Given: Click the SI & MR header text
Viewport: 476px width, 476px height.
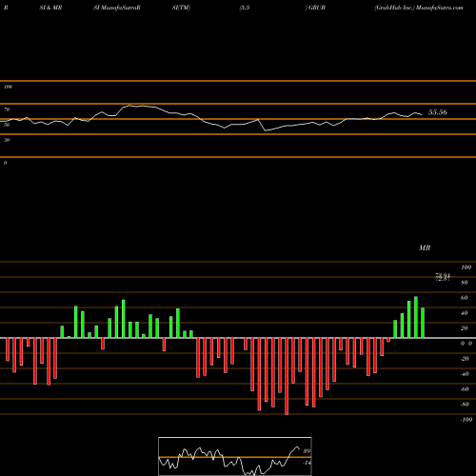Looking at the screenshot, I should tap(50, 8).
